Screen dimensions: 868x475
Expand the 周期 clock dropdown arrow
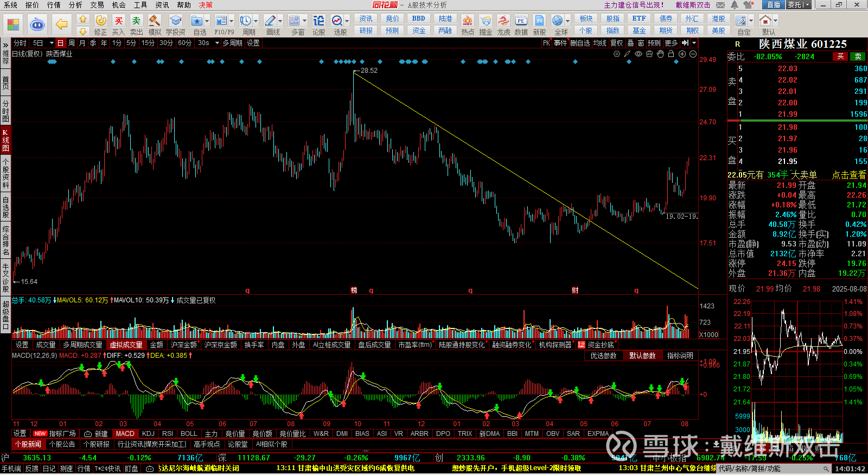click(x=256, y=21)
